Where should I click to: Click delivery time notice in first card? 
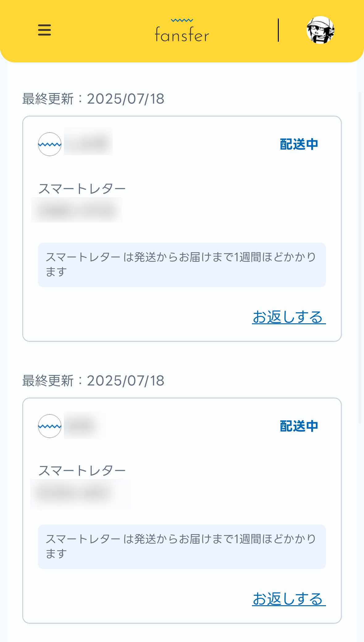click(182, 265)
